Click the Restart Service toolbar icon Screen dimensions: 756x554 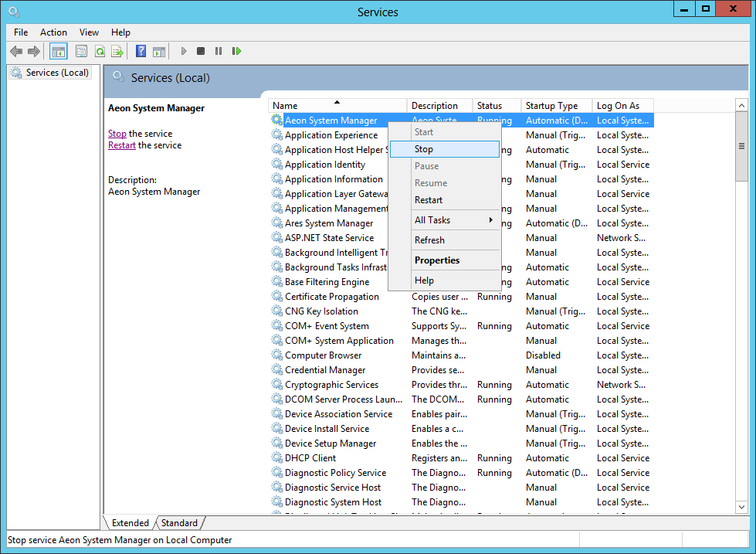[237, 51]
